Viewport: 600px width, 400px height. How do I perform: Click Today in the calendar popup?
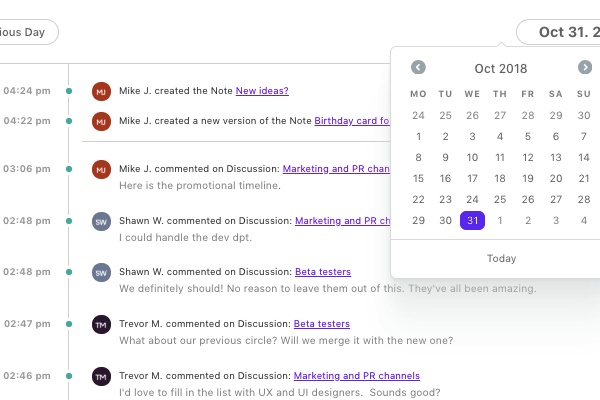pyautogui.click(x=501, y=258)
